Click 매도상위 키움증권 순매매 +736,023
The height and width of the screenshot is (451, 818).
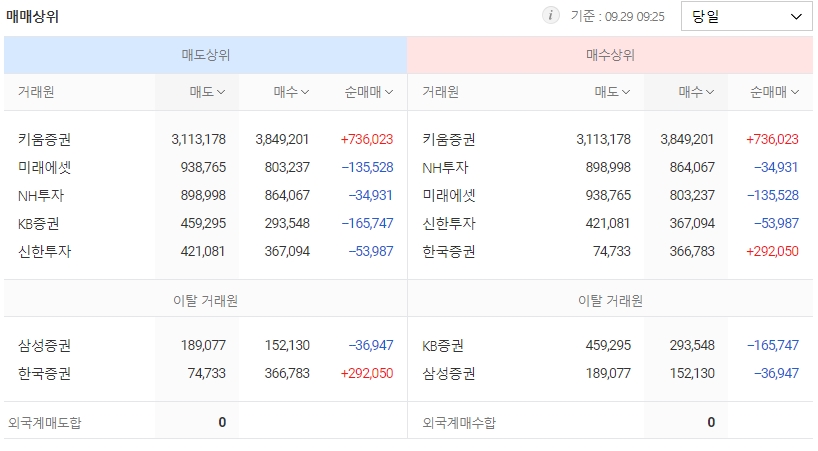[367, 139]
